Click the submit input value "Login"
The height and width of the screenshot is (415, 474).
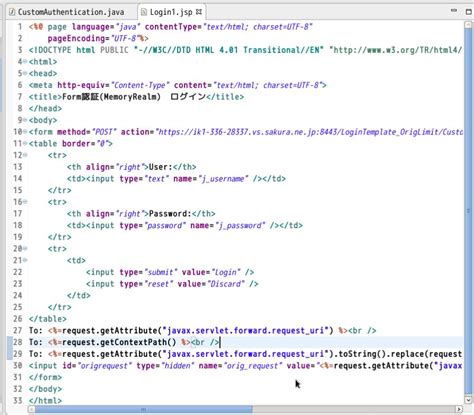click(x=226, y=272)
